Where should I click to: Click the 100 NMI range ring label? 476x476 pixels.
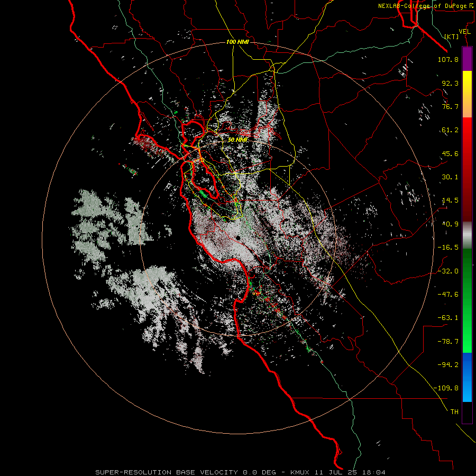237,42
